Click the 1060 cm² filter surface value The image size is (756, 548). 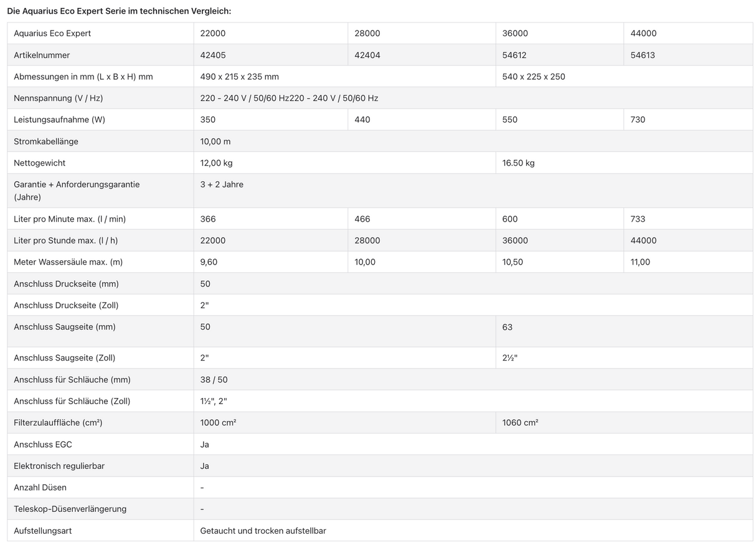[520, 423]
